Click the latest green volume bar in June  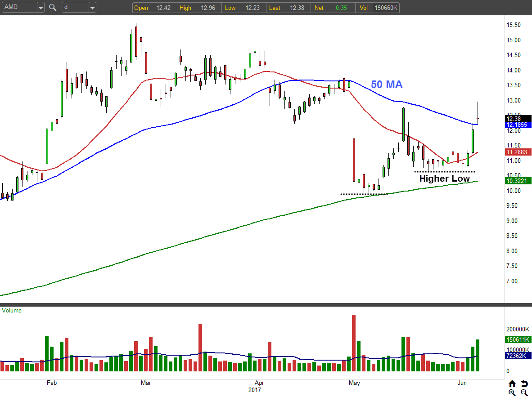pyautogui.click(x=478, y=355)
